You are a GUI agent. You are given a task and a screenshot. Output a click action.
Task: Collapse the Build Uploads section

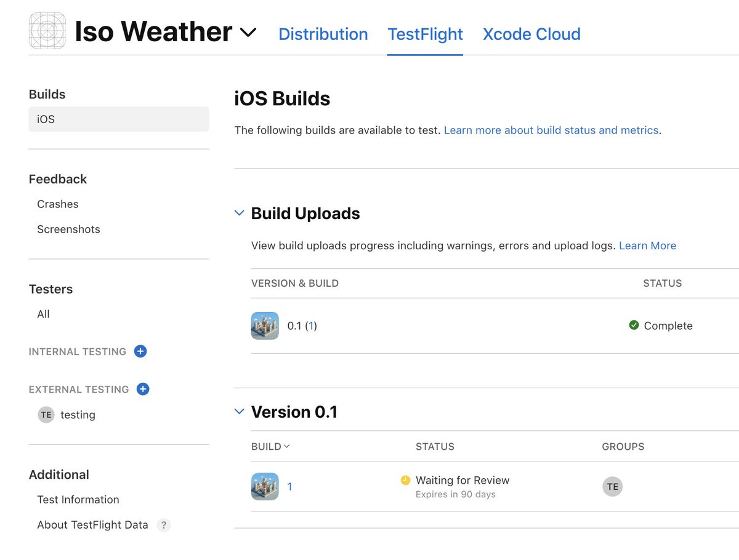point(239,212)
